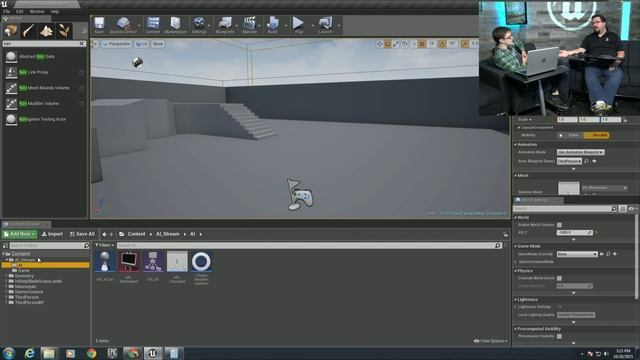The width and height of the screenshot is (640, 360).
Task: Open the viewport Show menu
Action: 158,44
